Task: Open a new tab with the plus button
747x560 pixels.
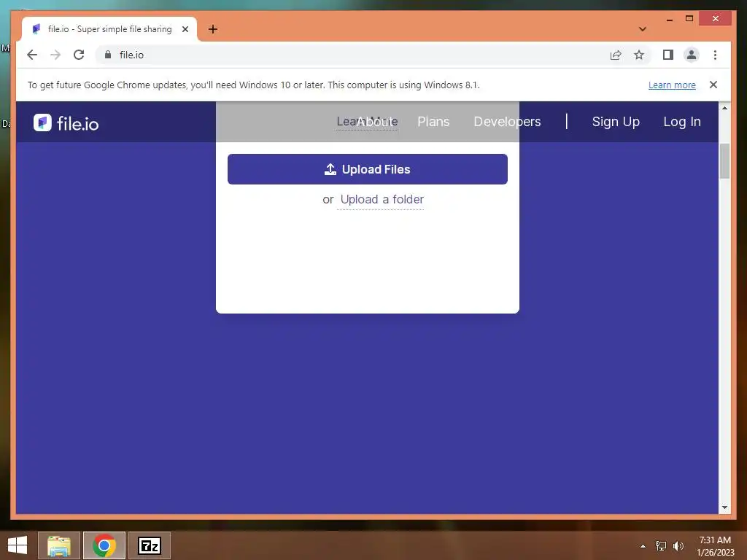Action: point(213,29)
